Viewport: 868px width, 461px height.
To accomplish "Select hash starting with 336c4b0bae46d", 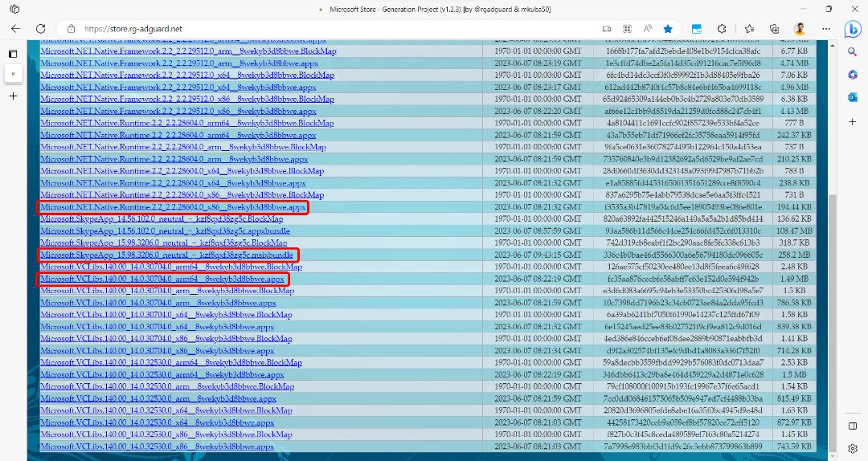I will [x=683, y=255].
